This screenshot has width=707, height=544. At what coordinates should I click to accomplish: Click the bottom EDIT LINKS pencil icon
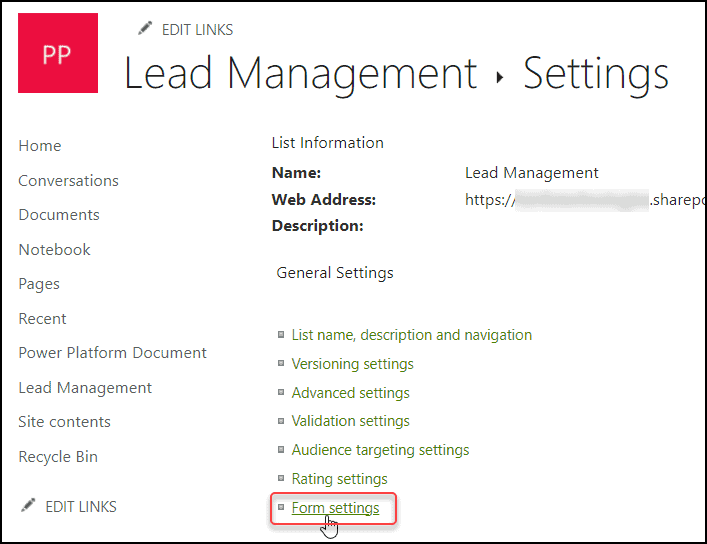click(28, 505)
